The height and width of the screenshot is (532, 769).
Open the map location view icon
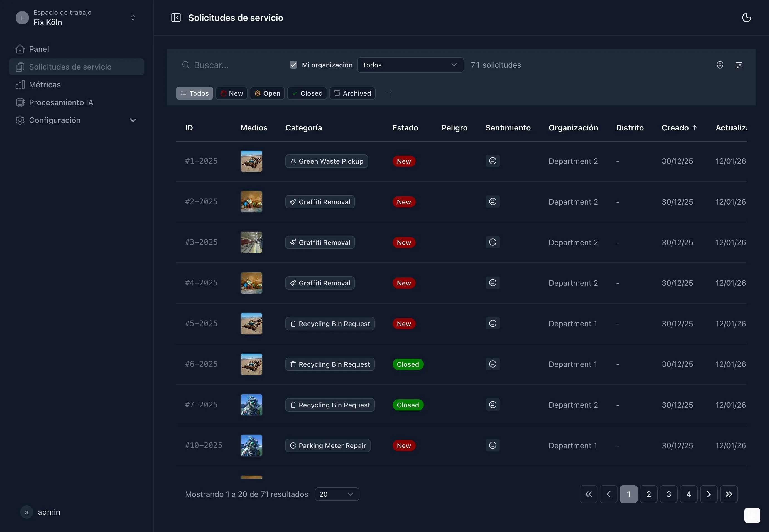[x=720, y=65]
